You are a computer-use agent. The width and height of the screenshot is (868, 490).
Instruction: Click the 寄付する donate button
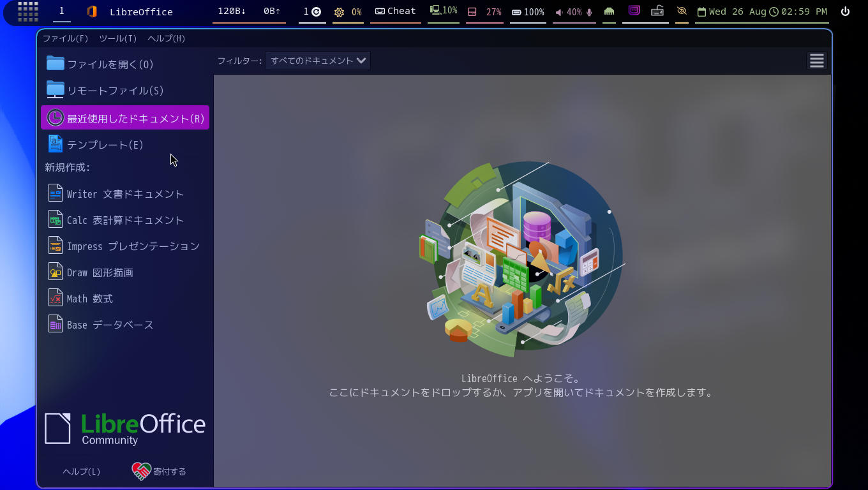[160, 471]
